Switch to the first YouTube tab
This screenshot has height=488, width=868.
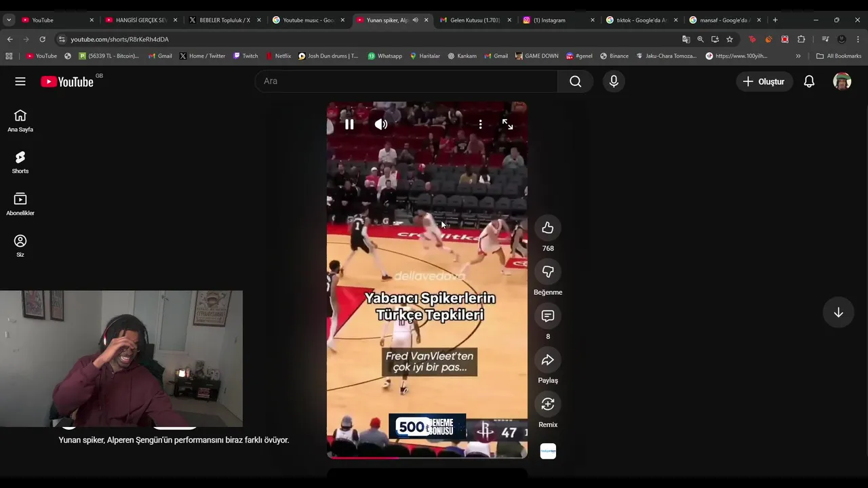(57, 20)
